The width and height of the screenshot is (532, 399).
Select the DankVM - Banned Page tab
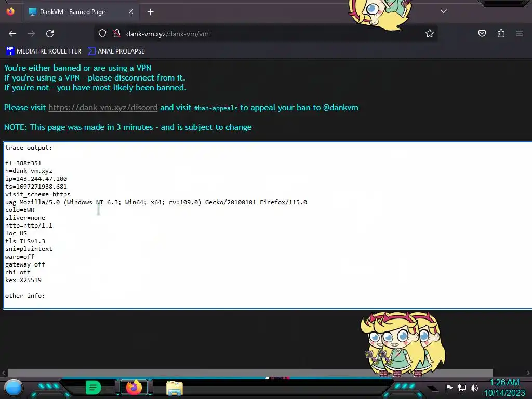tap(82, 12)
